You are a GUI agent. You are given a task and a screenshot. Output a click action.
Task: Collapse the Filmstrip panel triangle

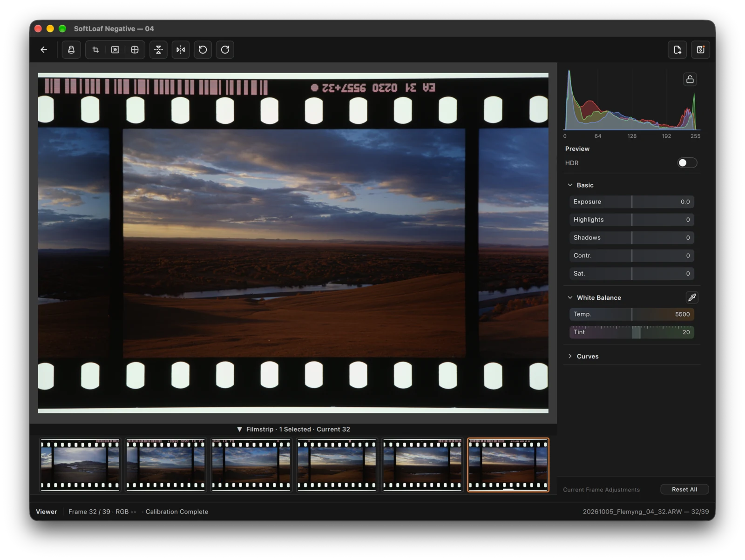239,430
